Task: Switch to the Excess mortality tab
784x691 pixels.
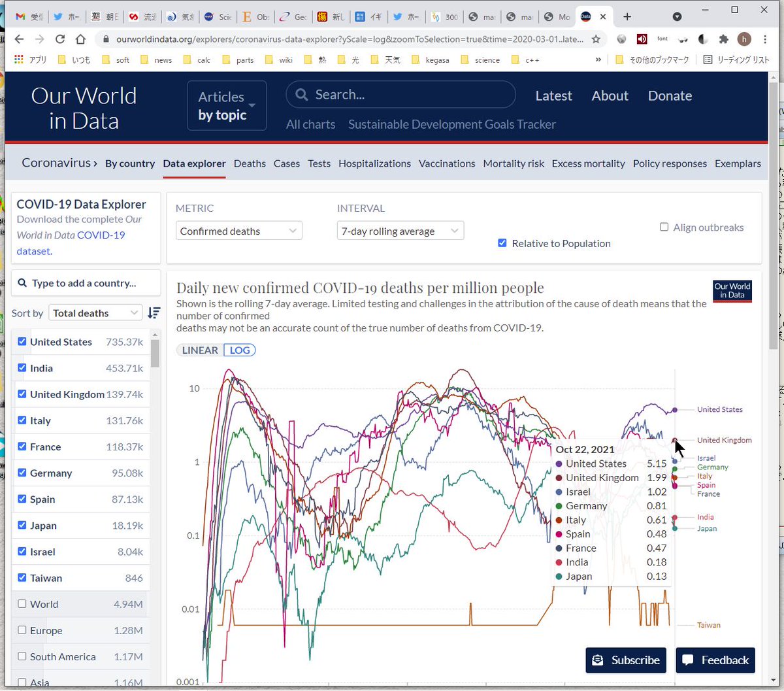Action: coord(588,163)
